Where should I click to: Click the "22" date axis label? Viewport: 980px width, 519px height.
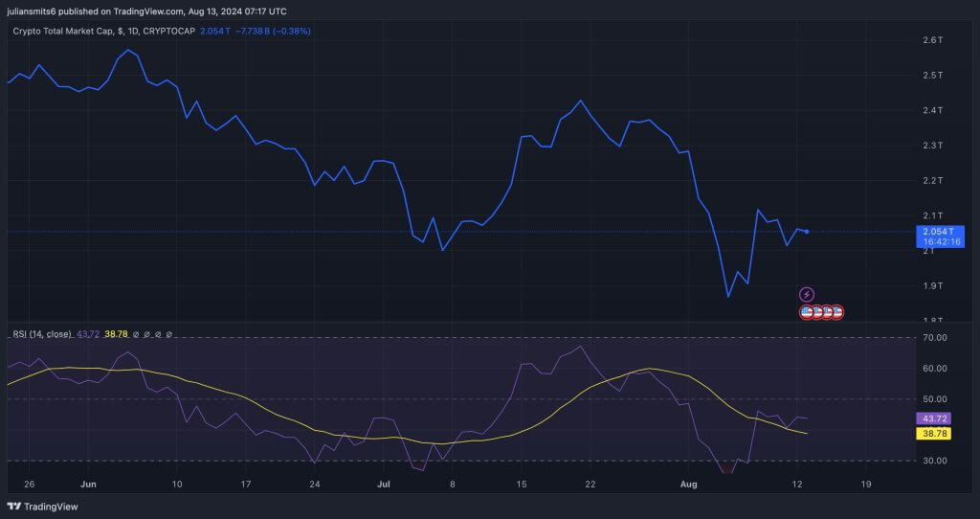[590, 484]
